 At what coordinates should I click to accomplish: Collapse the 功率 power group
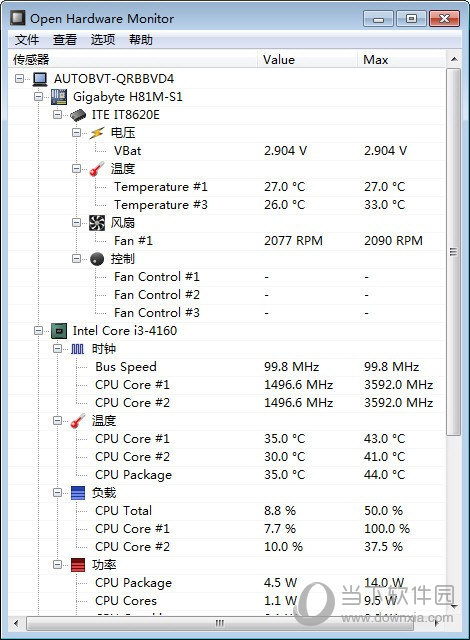[57, 565]
